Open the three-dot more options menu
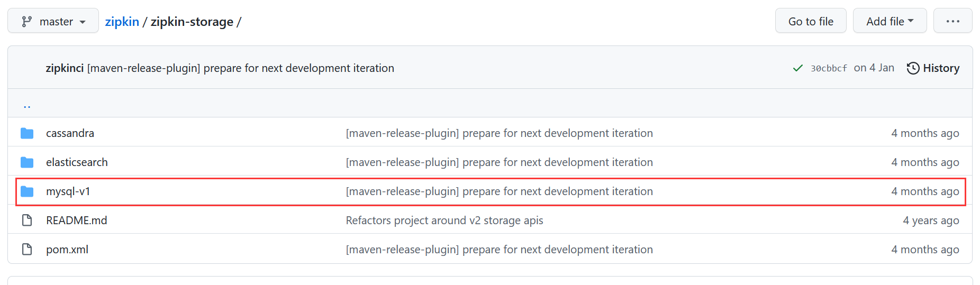 click(952, 21)
